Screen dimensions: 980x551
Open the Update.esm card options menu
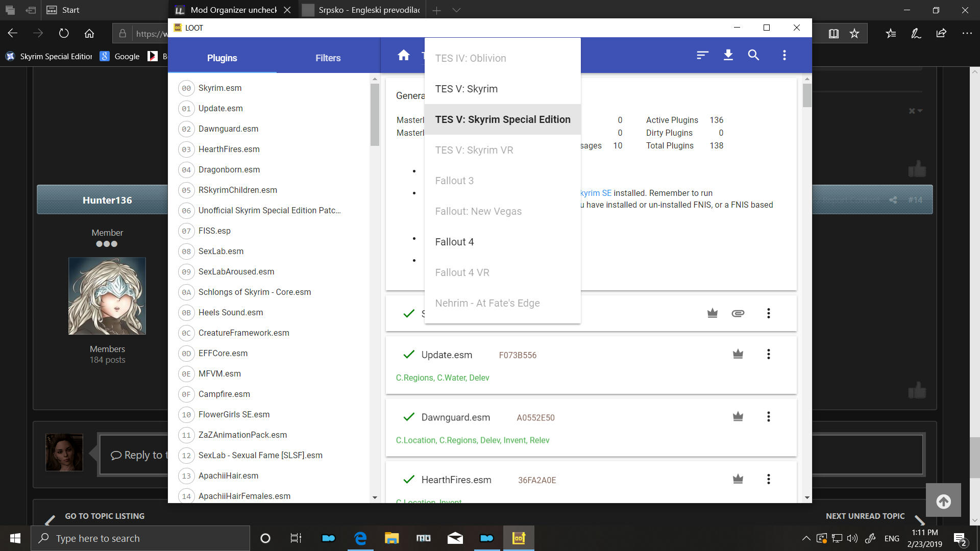pyautogui.click(x=769, y=354)
